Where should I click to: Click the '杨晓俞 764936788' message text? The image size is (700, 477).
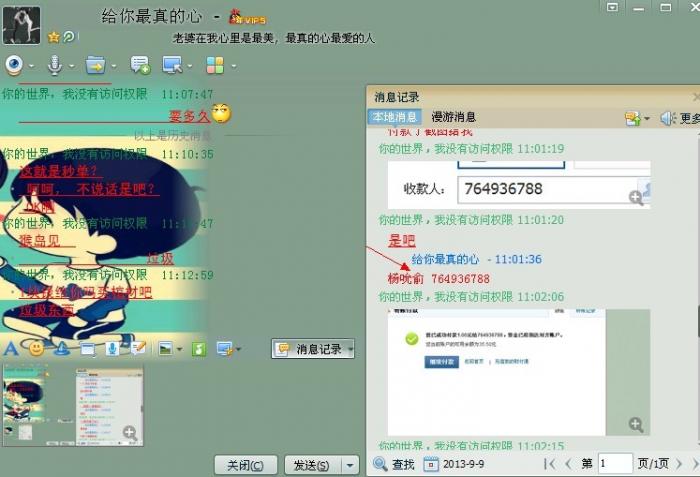coord(439,279)
